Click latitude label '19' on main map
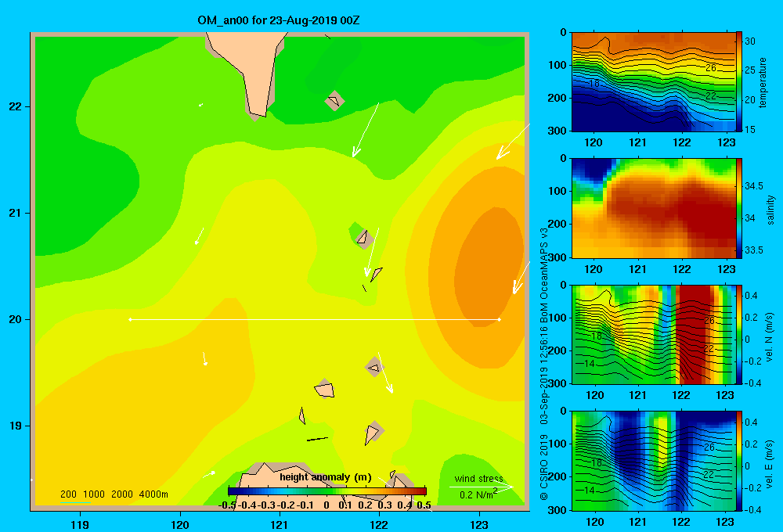The height and width of the screenshot is (532, 783). point(16,426)
